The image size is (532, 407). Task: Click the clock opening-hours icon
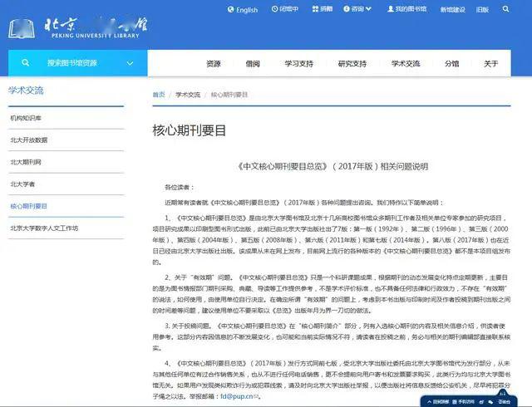coord(274,9)
